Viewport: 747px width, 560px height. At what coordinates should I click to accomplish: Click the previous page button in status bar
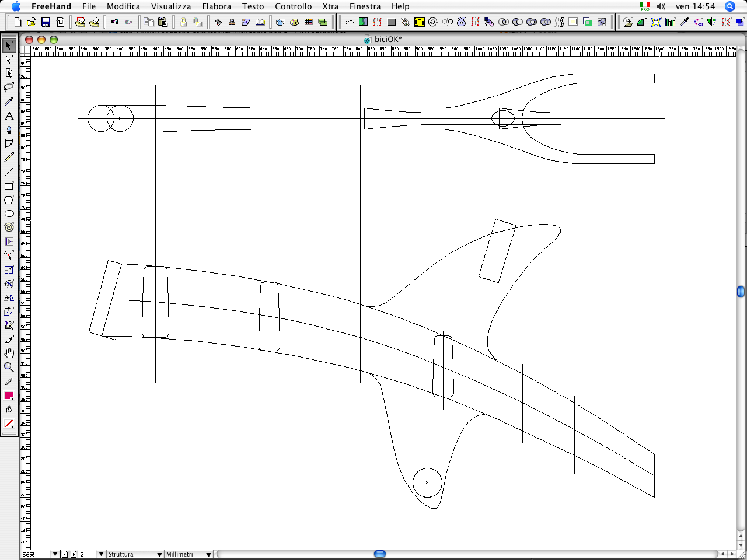[65, 554]
